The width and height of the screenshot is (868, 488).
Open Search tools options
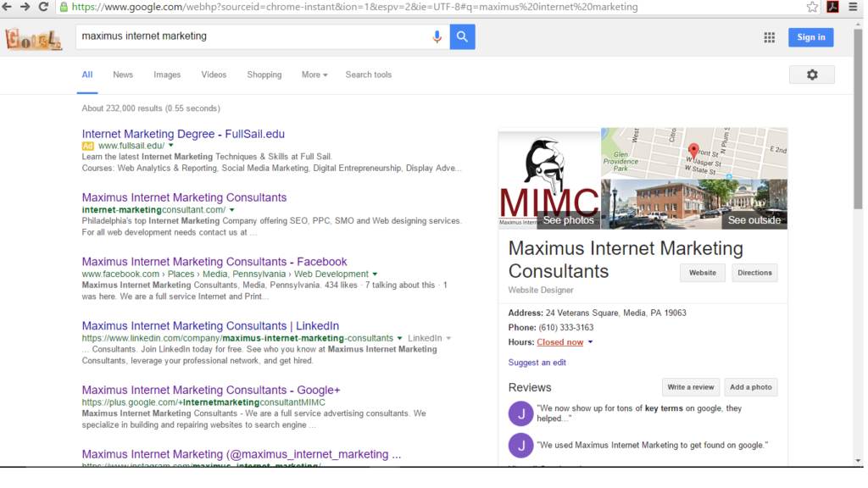tap(369, 75)
